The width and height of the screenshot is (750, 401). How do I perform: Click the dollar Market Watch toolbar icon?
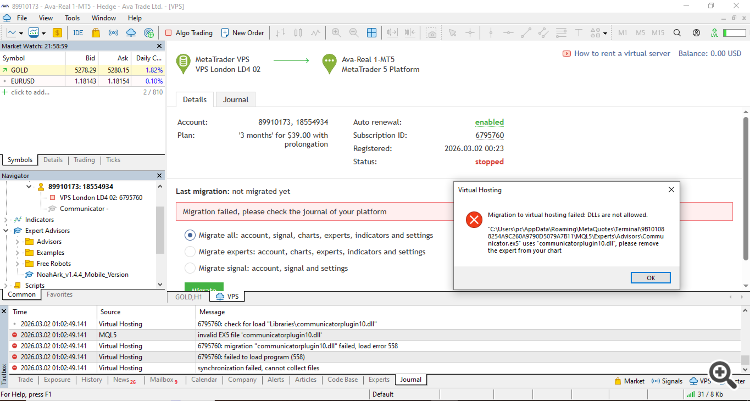tap(57, 33)
